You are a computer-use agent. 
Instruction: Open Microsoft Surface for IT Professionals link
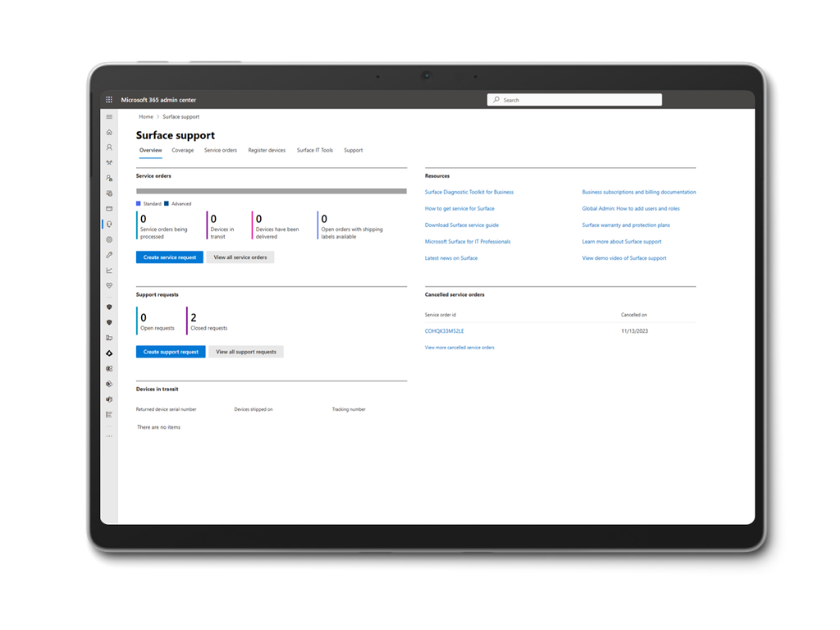[x=468, y=242]
